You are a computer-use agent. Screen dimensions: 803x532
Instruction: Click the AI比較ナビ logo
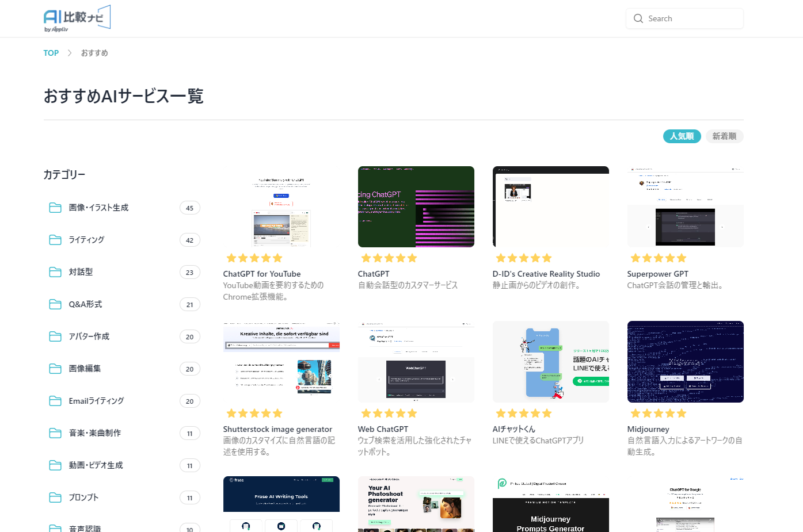[77, 18]
